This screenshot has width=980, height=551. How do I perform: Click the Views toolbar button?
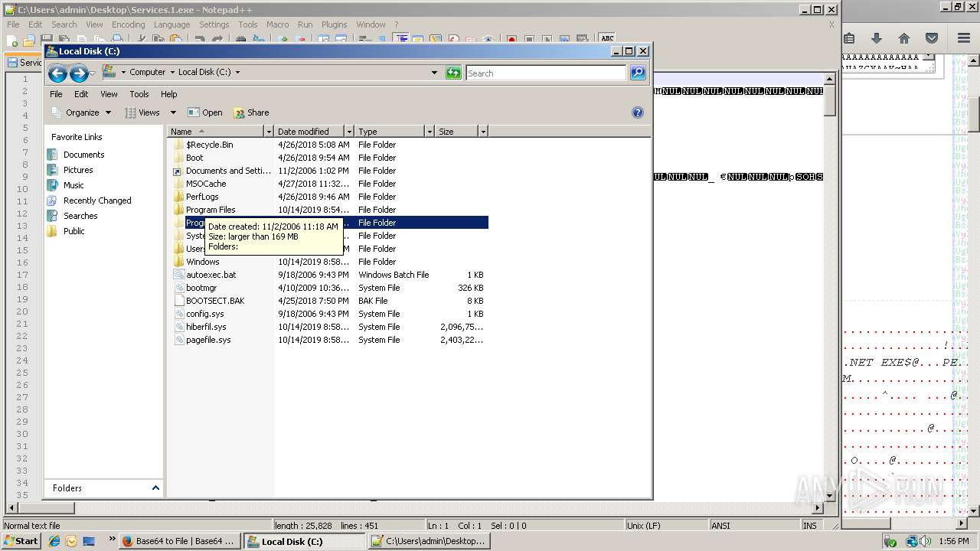pyautogui.click(x=143, y=112)
